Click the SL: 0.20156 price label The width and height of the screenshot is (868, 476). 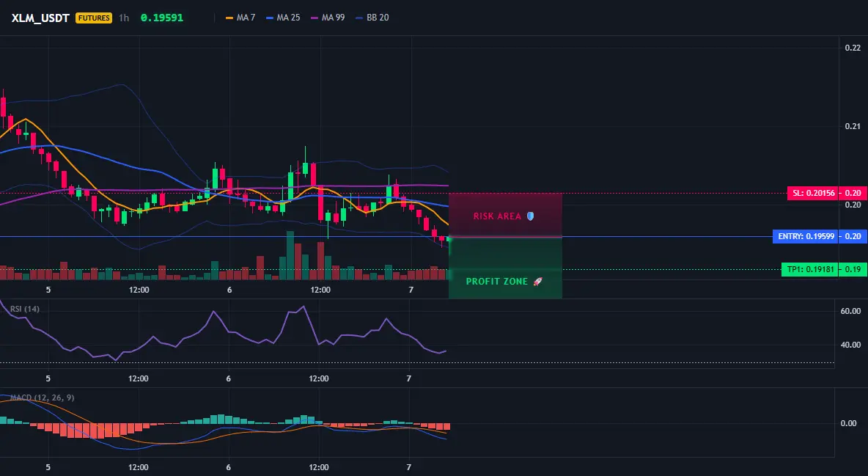(x=812, y=194)
